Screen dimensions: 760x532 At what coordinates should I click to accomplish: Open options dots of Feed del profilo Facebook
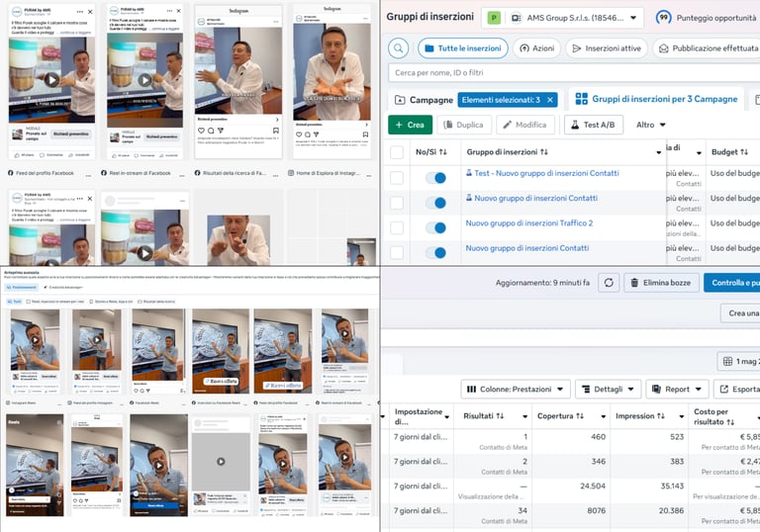88,175
